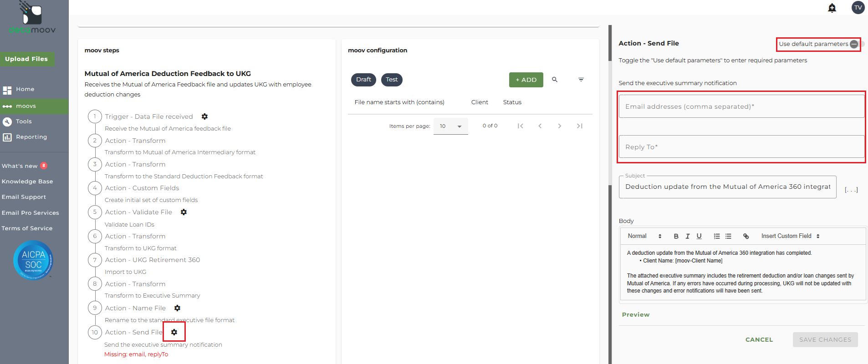Go to previous page of configurations

(x=540, y=126)
